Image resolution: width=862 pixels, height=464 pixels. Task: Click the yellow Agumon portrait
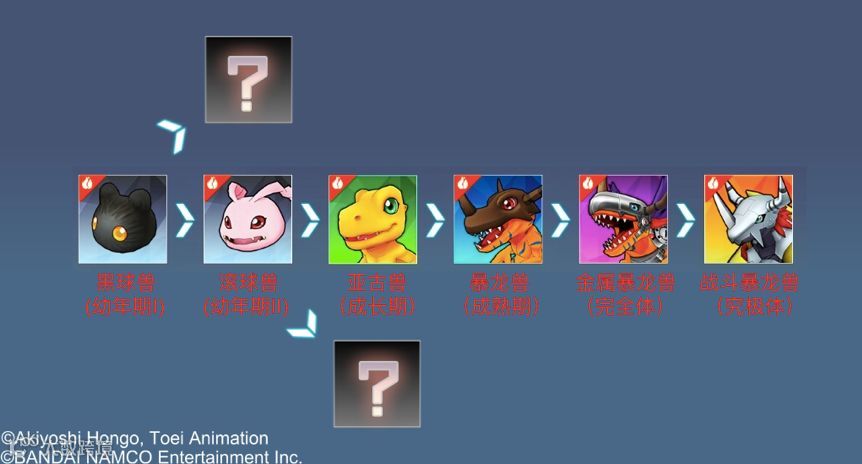pyautogui.click(x=373, y=219)
